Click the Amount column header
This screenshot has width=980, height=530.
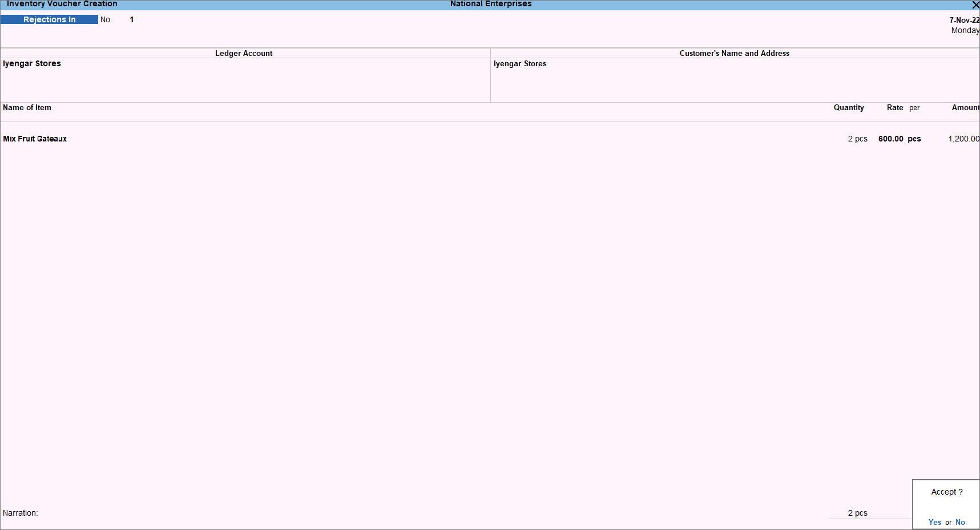pos(965,107)
